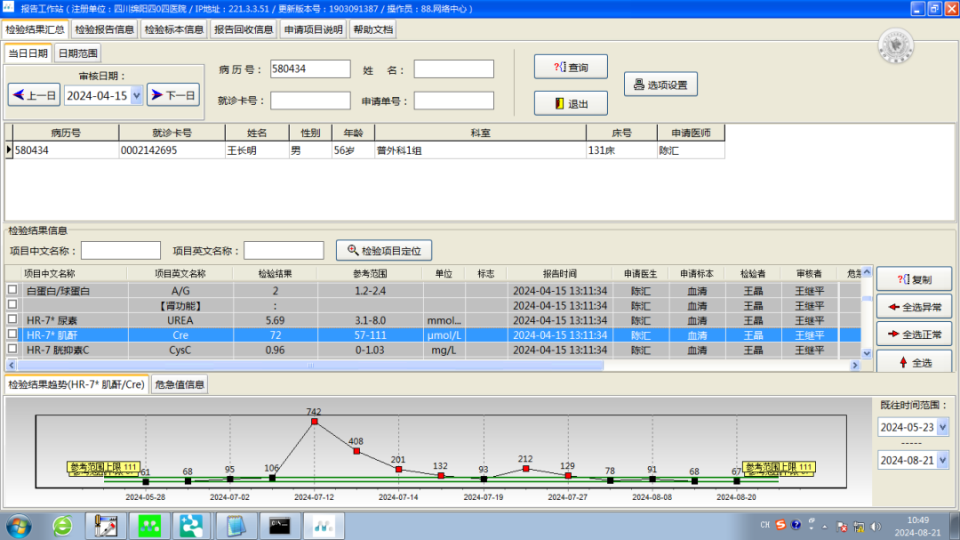Tick checkbox for HR-7 胱抑素C row
Image resolution: width=960 pixels, height=540 pixels.
pos(12,348)
